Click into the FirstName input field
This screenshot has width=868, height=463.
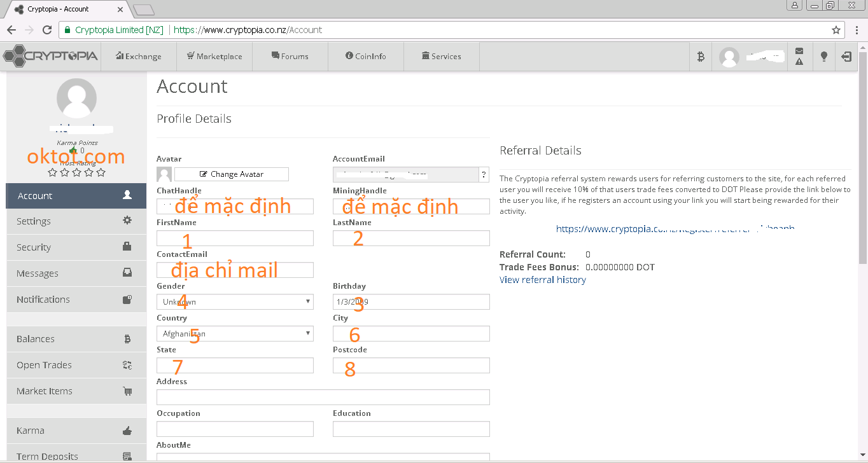pos(235,238)
